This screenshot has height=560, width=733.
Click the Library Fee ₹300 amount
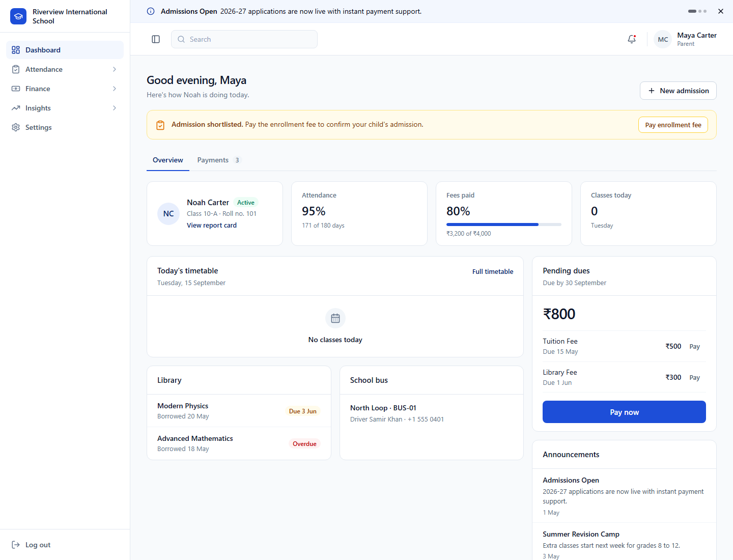(x=673, y=377)
